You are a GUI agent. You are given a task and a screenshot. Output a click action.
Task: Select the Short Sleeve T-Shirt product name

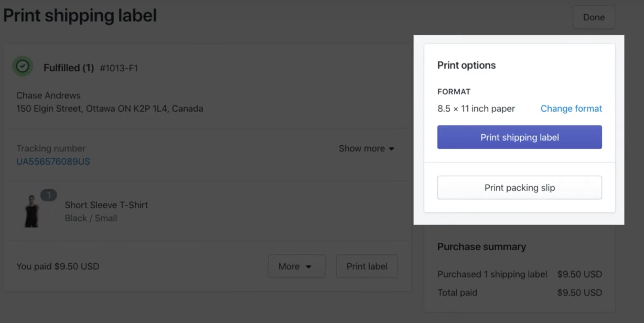(x=106, y=205)
